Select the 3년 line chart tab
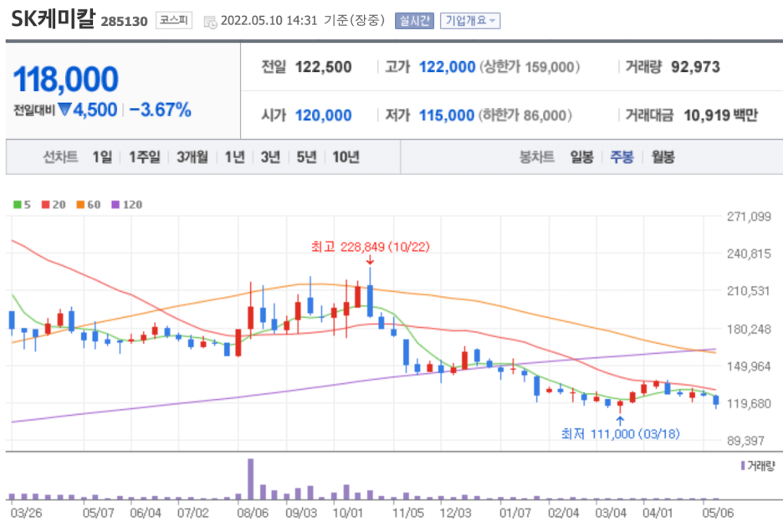Screen dimensions: 783x532 [271, 157]
